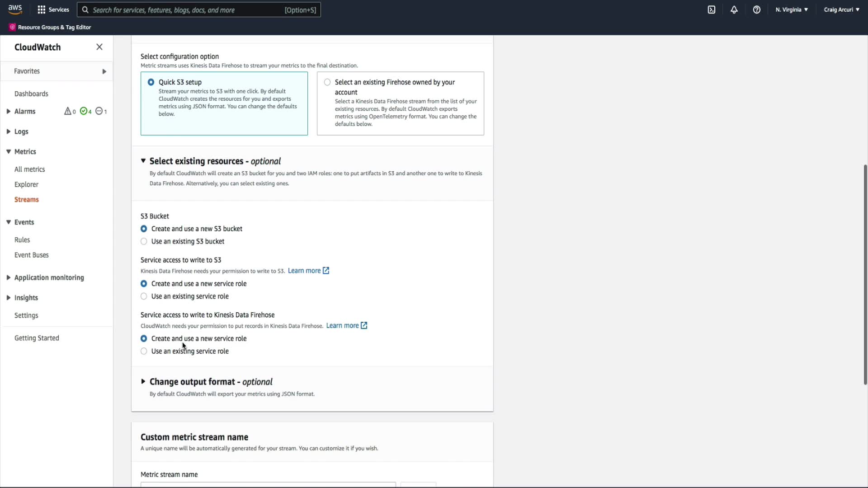Screen dimensions: 868x488
Task: Go to Event Buses in sidebar
Action: (31, 255)
